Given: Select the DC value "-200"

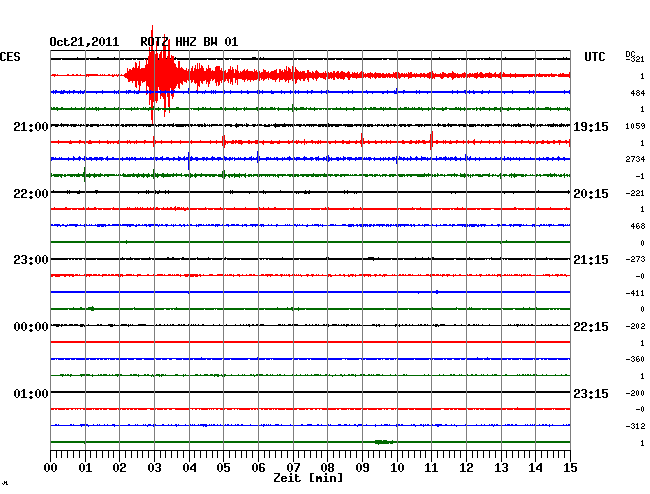Looking at the screenshot, I should 635,393.
